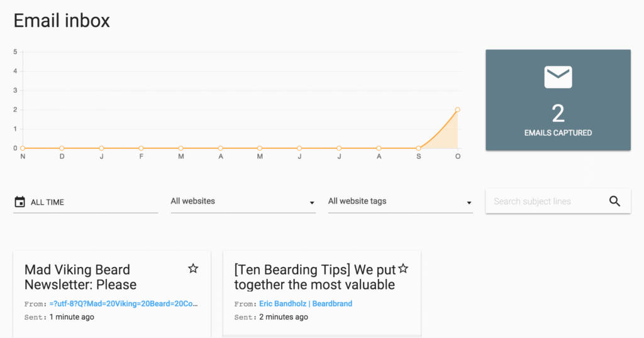Open the Mad Viking Beard Newsletter email title
644x338 pixels.
[x=80, y=277]
